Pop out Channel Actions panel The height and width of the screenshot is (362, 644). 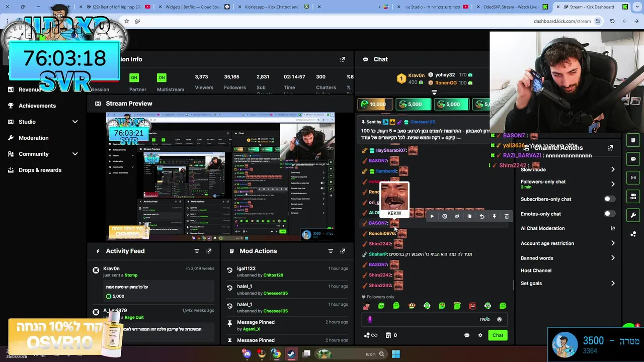(x=610, y=148)
